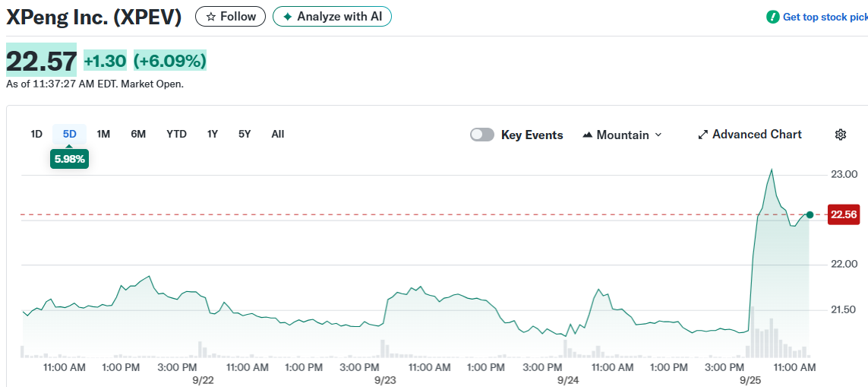Click the +1.30 price change value
Viewport: 868px width, 387px height.
point(106,60)
